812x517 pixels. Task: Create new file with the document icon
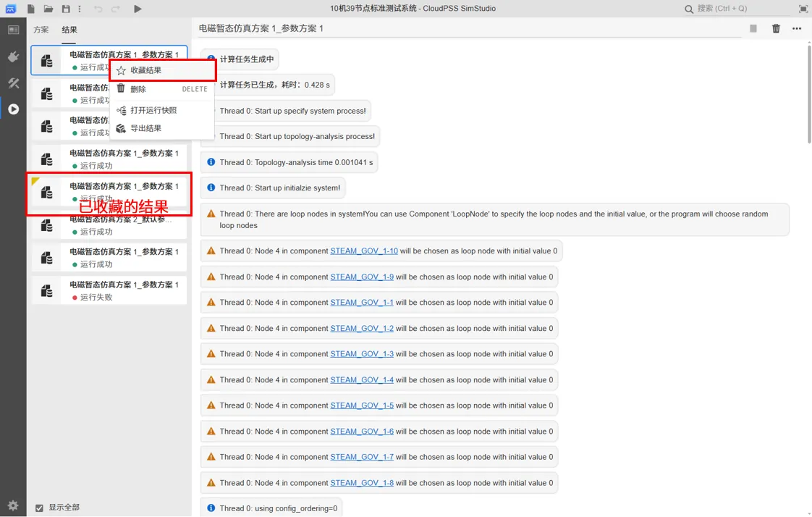point(31,9)
